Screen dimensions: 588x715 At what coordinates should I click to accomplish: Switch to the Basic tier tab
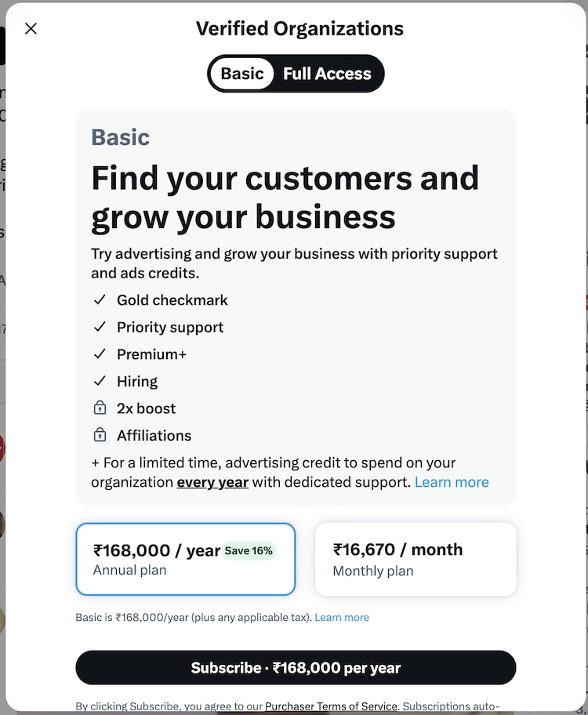tap(242, 74)
